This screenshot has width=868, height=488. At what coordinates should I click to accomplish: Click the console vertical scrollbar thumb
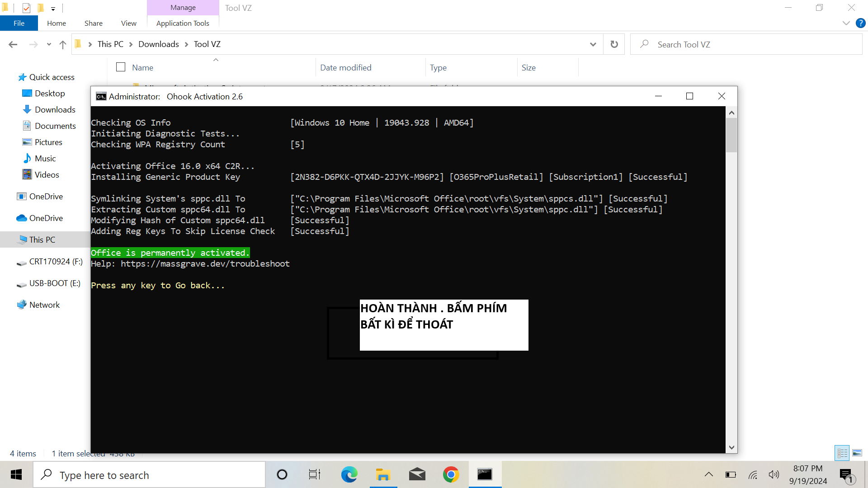pyautogui.click(x=731, y=135)
